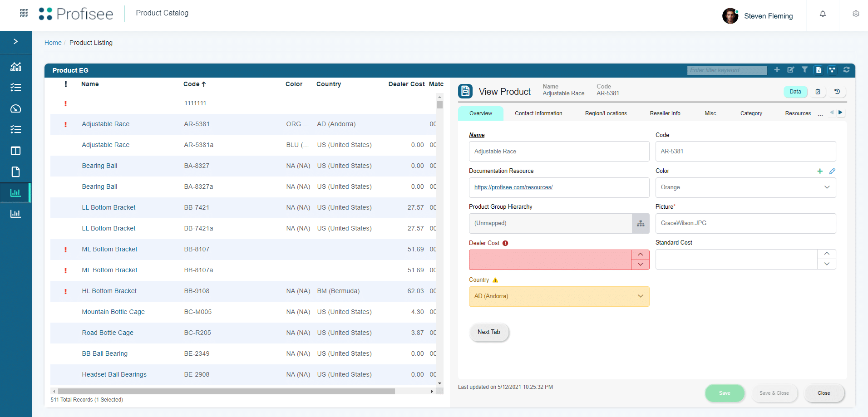This screenshot has height=417, width=868.
Task: Expand the sidebar with the arrow toggle
Action: point(15,42)
